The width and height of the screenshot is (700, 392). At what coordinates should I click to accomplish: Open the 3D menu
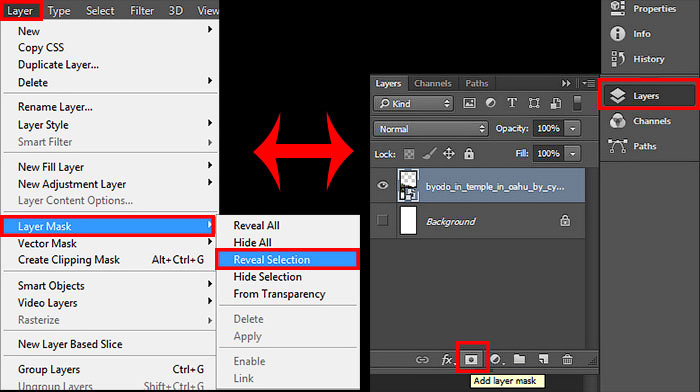point(175,11)
